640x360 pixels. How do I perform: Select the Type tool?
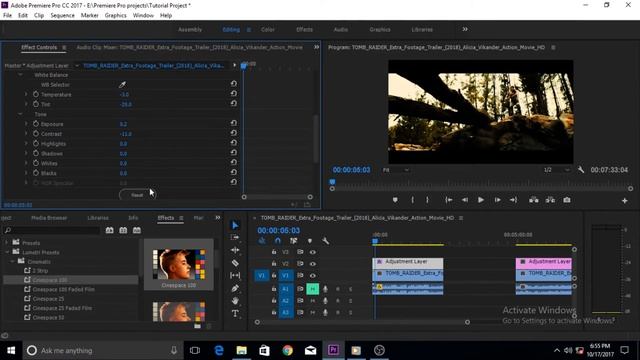click(235, 313)
